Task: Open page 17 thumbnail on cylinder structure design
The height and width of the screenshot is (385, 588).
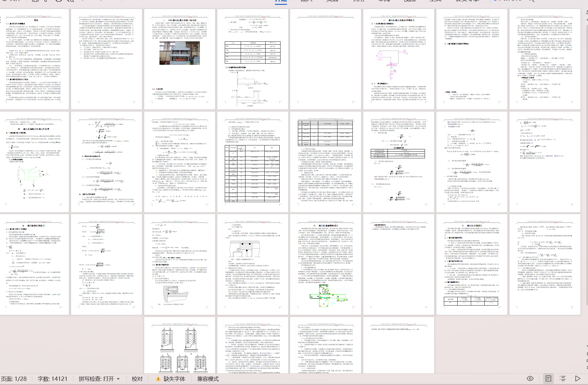Action: [34, 264]
